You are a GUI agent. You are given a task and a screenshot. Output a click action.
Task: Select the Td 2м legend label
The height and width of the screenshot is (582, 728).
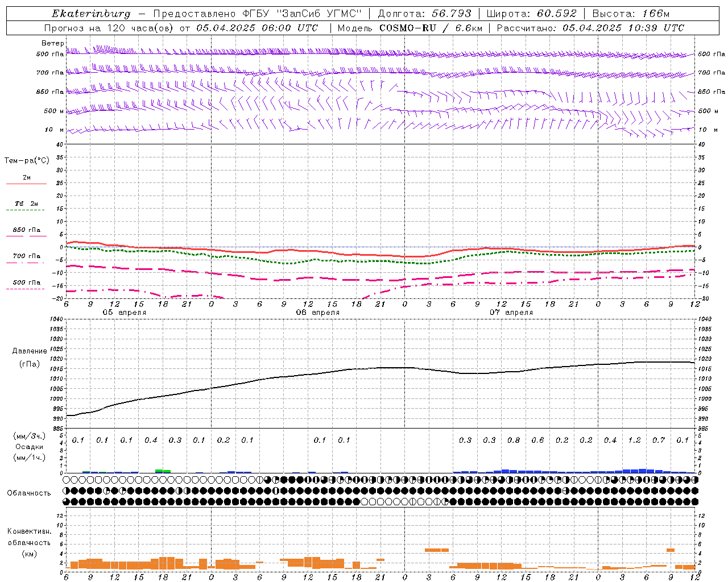click(x=27, y=203)
